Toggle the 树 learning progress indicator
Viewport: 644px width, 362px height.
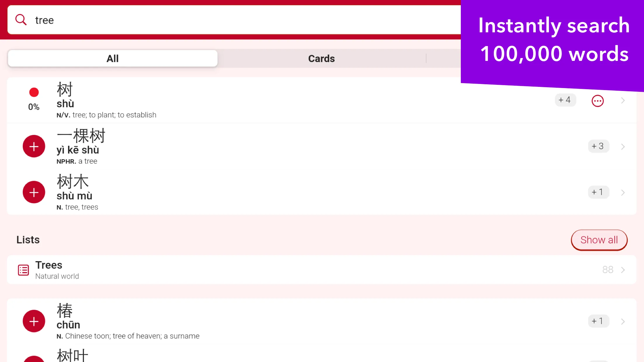point(34,92)
